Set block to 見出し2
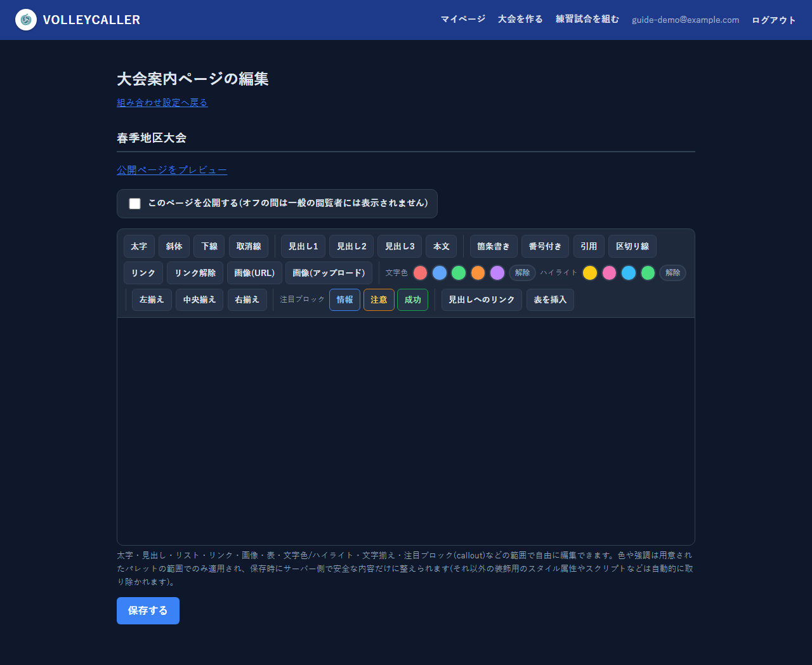 pyautogui.click(x=351, y=246)
